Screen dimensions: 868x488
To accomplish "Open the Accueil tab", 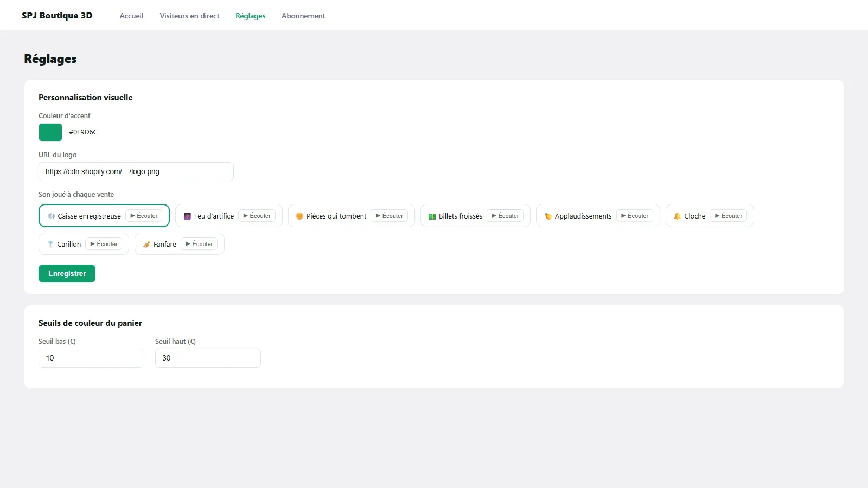I will [x=131, y=16].
